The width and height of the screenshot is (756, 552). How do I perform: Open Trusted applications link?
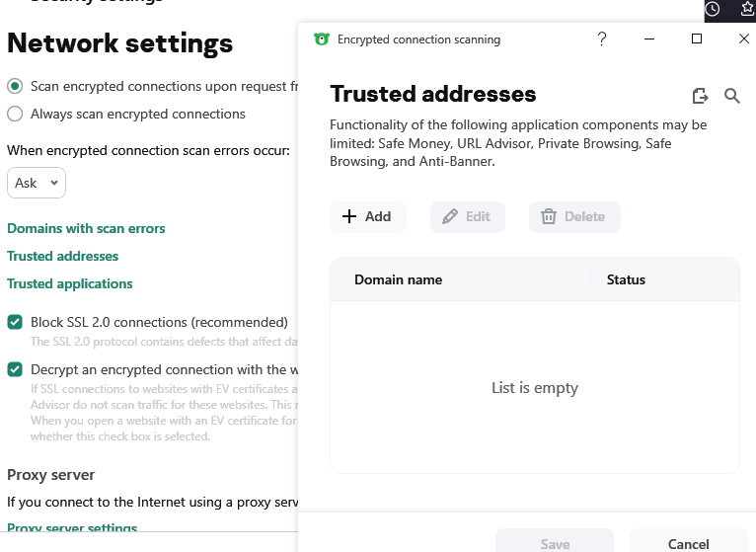(x=70, y=283)
